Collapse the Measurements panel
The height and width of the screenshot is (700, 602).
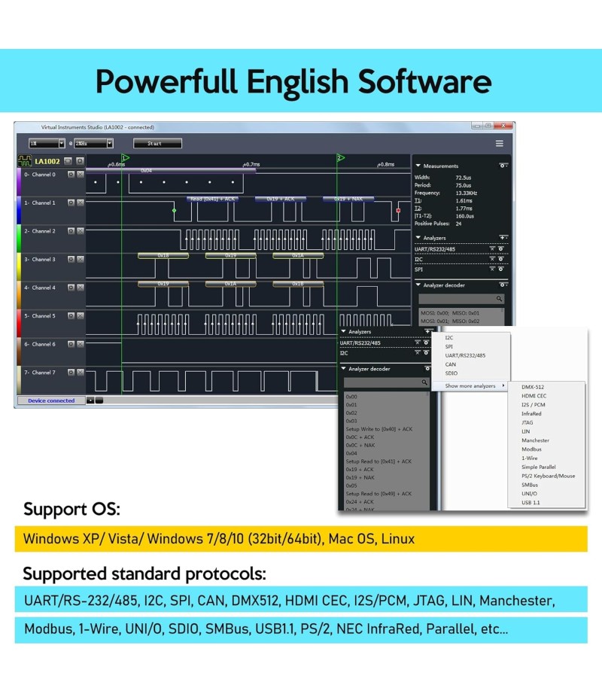pos(418,166)
